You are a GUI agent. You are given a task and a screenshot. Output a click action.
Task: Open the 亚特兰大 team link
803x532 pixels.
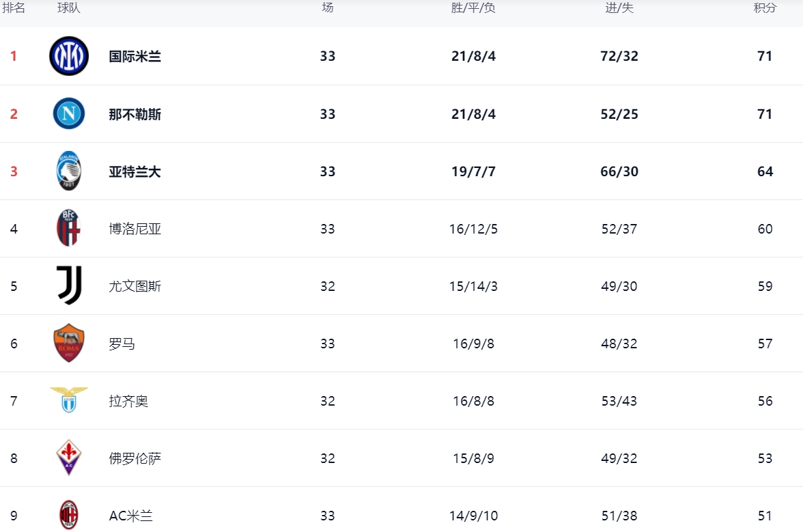tap(135, 171)
